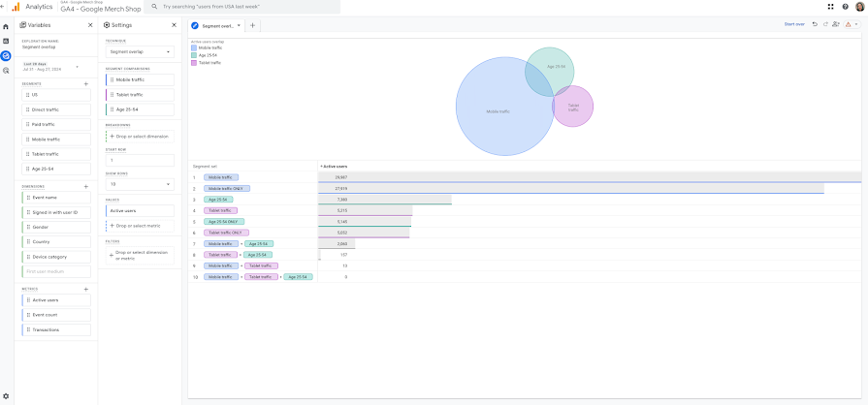This screenshot has width=868, height=405.
Task: Close the Settings panel
Action: coord(174,25)
